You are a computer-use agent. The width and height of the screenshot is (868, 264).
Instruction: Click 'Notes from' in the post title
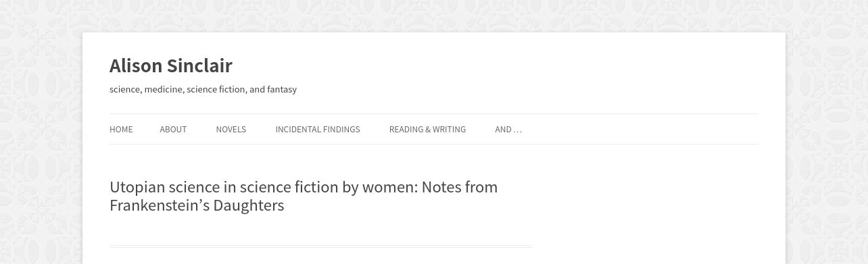(x=460, y=187)
